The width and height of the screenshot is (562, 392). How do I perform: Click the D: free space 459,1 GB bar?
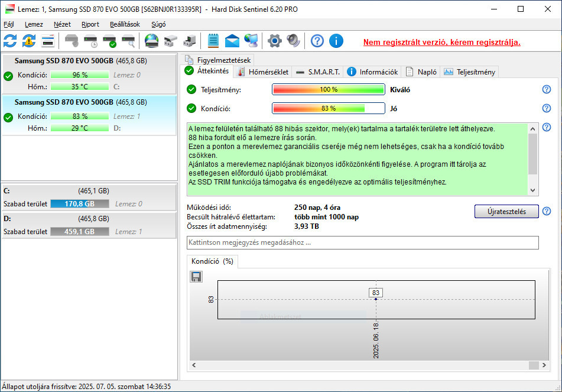pyautogui.click(x=80, y=232)
